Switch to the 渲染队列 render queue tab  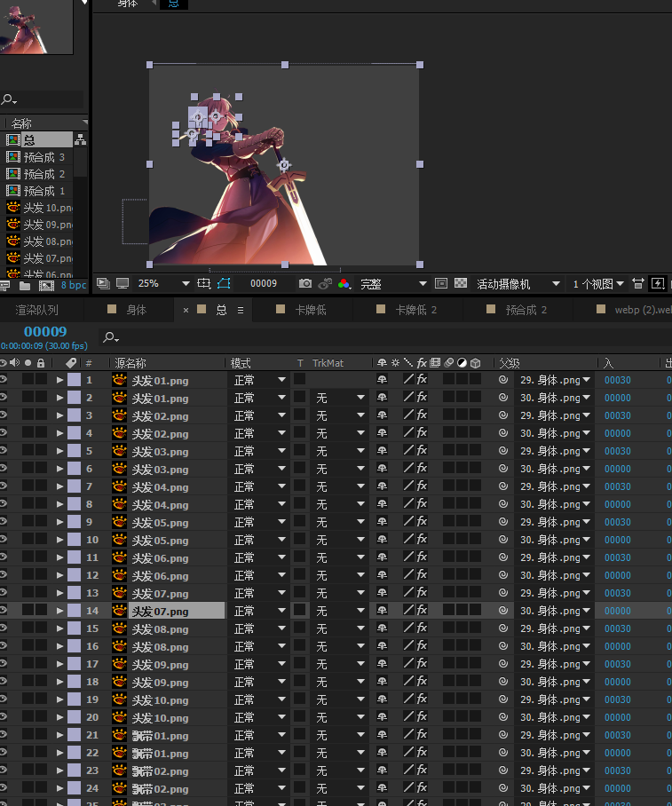36,310
